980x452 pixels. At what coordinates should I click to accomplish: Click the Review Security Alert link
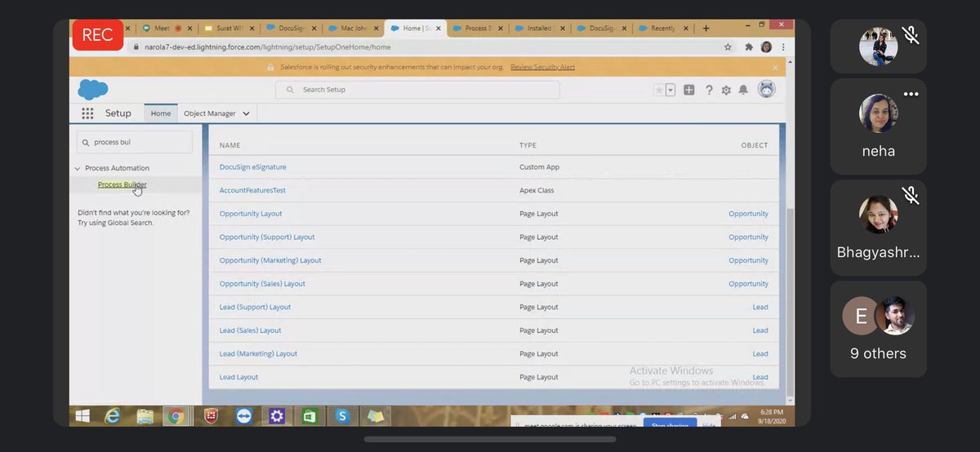542,67
